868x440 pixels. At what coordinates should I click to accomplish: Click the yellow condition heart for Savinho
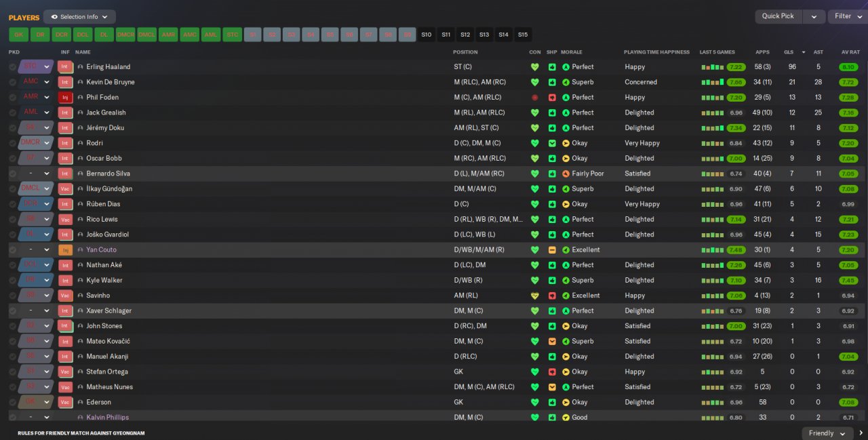[x=535, y=296]
